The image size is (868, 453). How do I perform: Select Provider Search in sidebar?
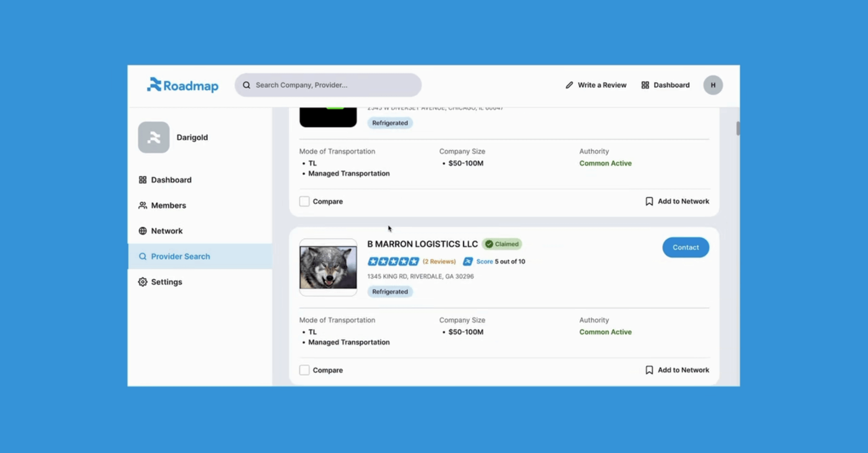[180, 256]
